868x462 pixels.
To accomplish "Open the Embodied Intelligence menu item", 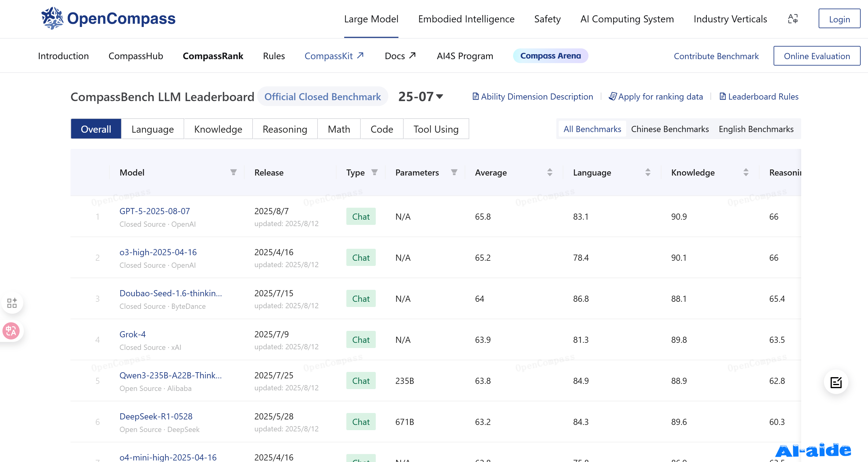I will click(x=466, y=19).
